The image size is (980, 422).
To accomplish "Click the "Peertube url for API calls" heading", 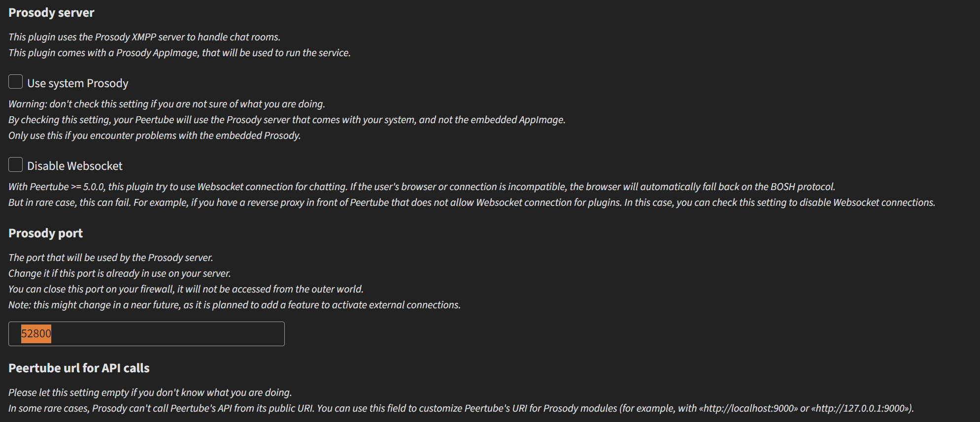I will 79,368.
